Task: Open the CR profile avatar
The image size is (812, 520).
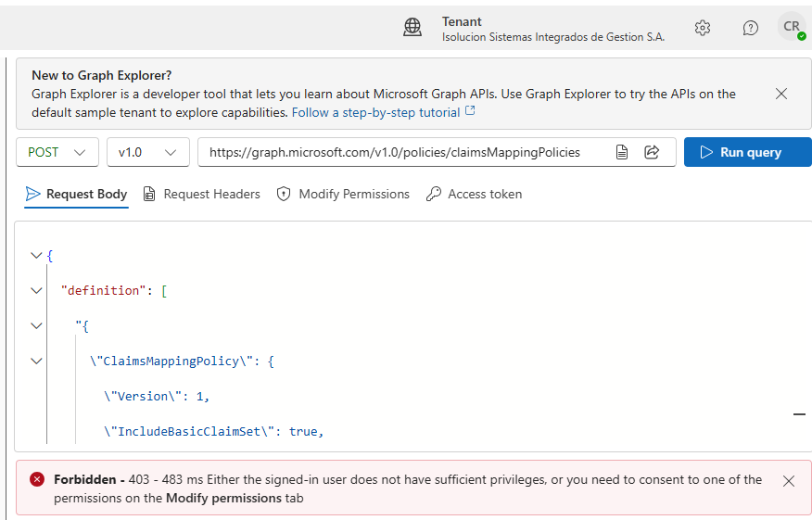Action: 792,26
